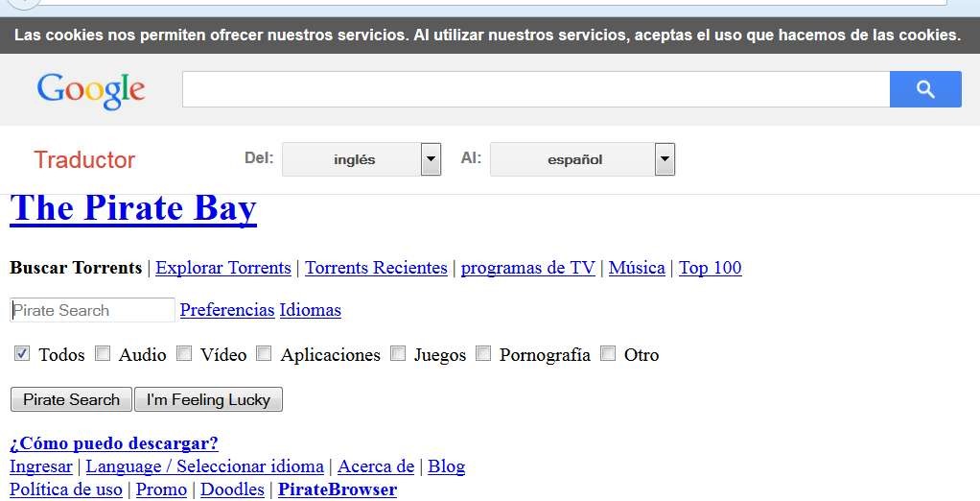Open the Traductor link

(84, 160)
